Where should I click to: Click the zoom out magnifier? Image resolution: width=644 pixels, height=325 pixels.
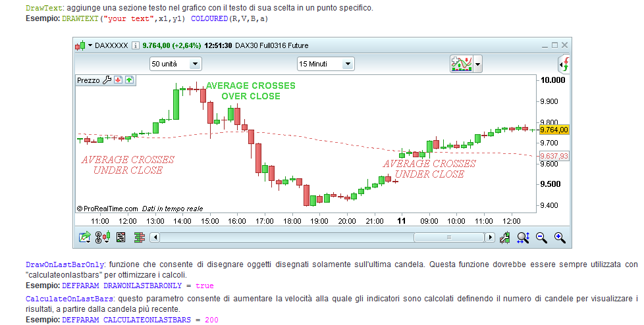tap(541, 238)
